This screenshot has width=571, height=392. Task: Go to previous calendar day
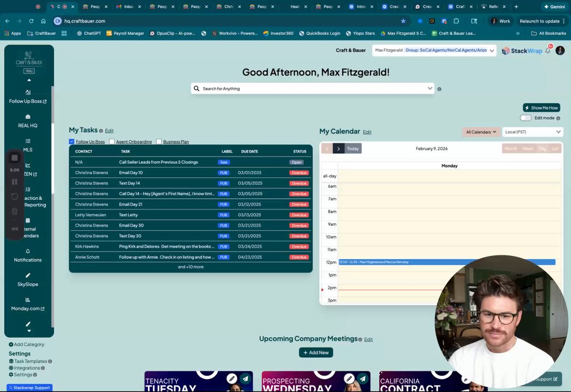[327, 149]
